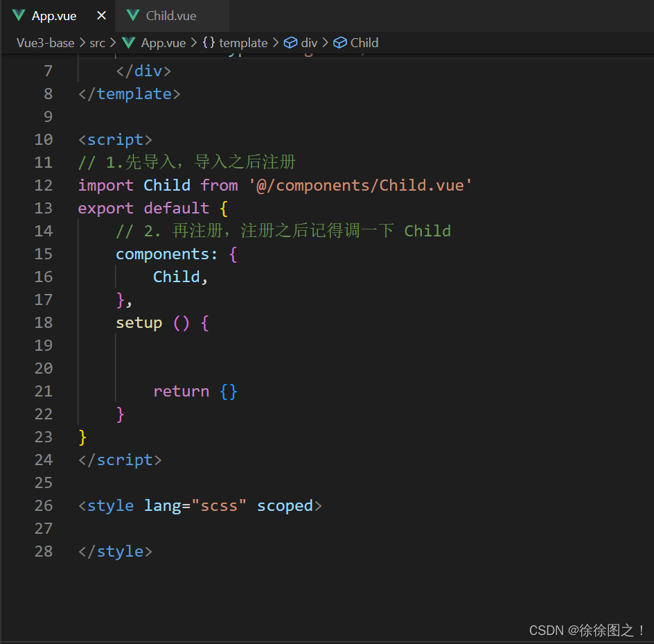Close the App.vue tab
654x644 pixels.
[100, 15]
